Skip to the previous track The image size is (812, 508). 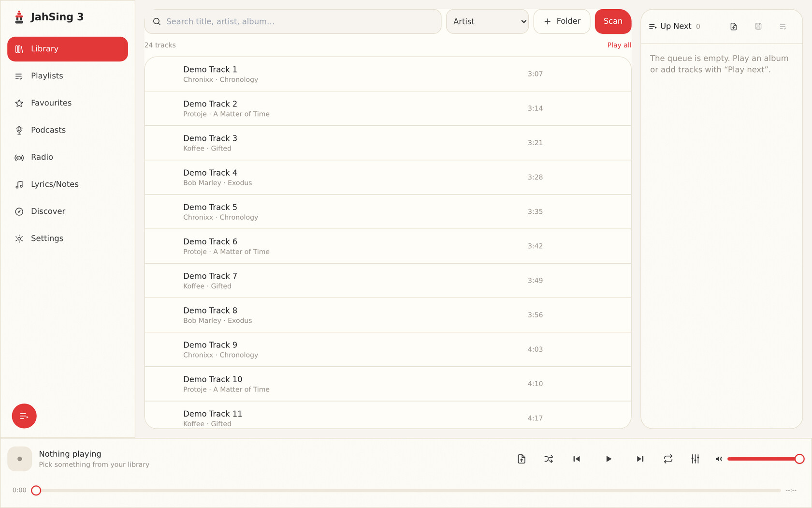tap(577, 459)
